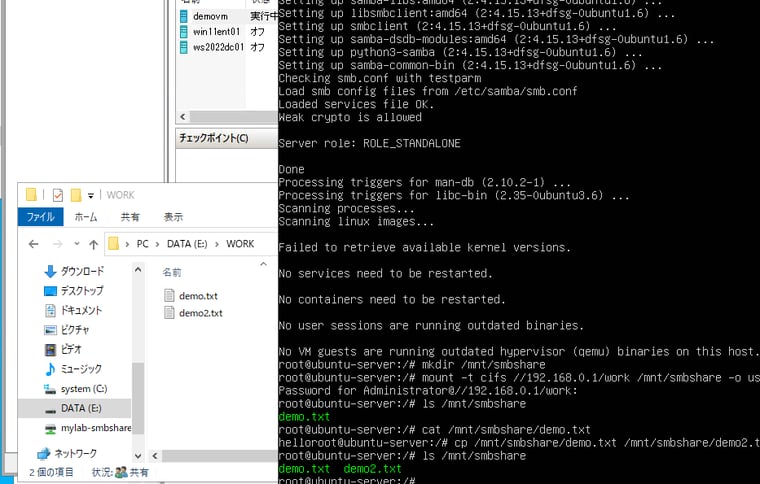The height and width of the screenshot is (484, 760).
Task: Click PC in the address breadcrumb
Action: coord(142,244)
